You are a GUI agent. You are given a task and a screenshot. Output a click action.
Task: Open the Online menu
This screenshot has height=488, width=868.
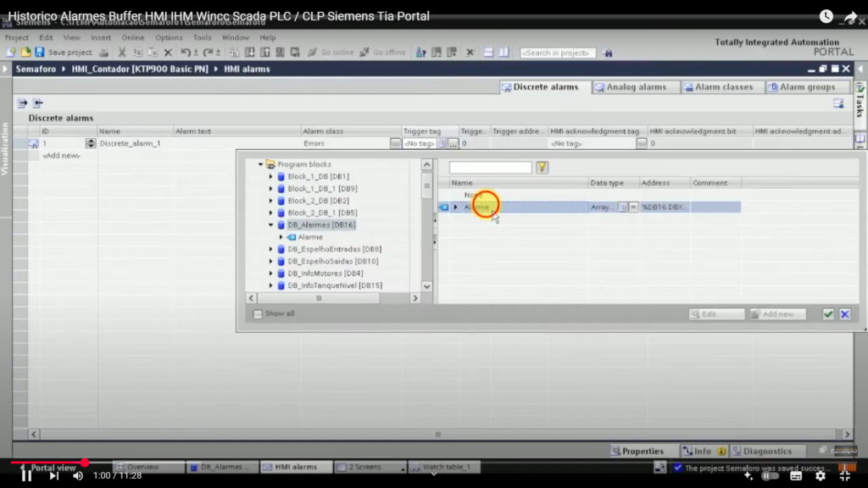pyautogui.click(x=133, y=37)
